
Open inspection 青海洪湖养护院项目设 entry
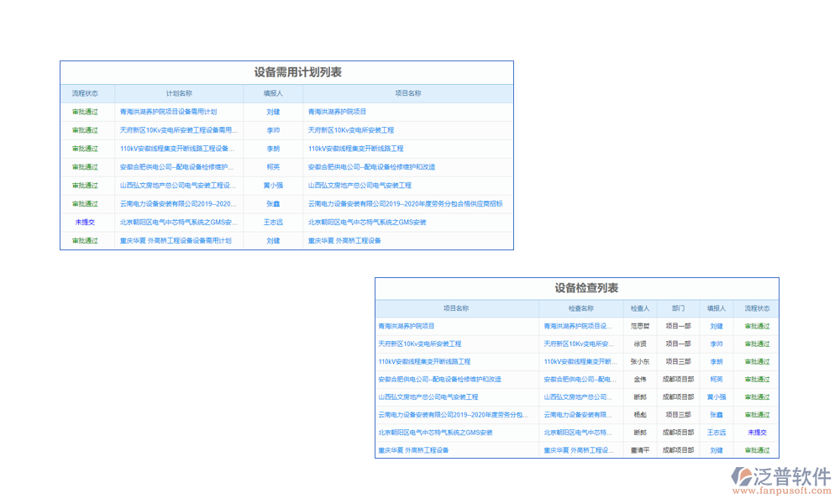coord(580,327)
